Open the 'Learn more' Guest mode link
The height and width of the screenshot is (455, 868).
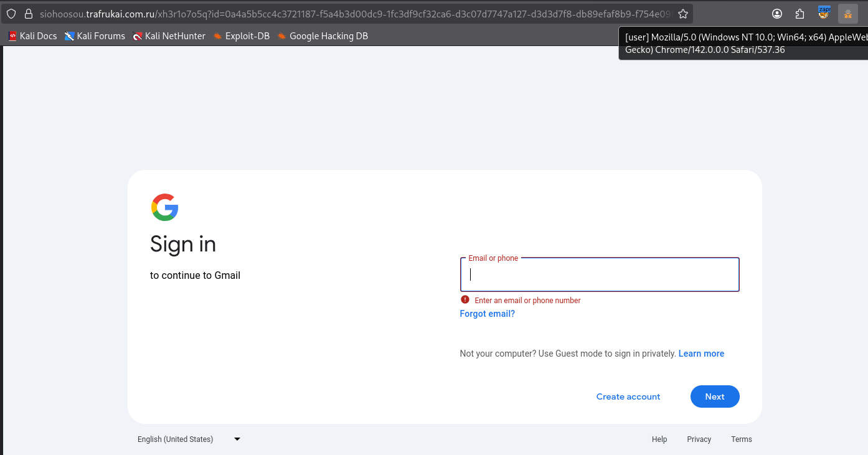click(701, 354)
